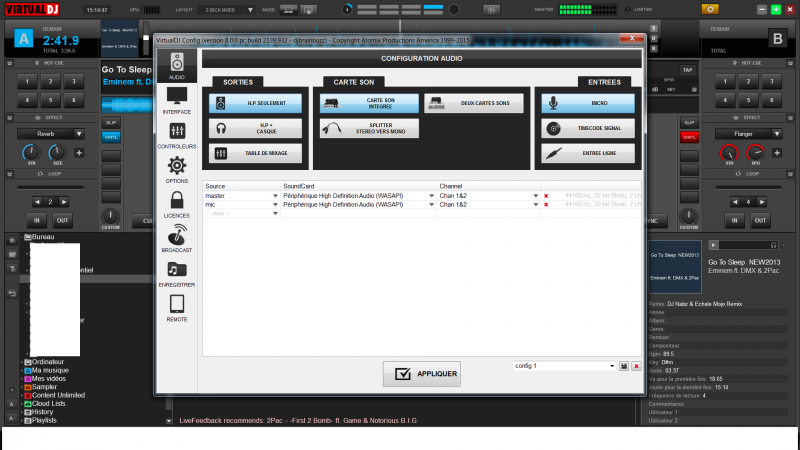
Task: Open the Remote tablet section
Action: tap(177, 308)
